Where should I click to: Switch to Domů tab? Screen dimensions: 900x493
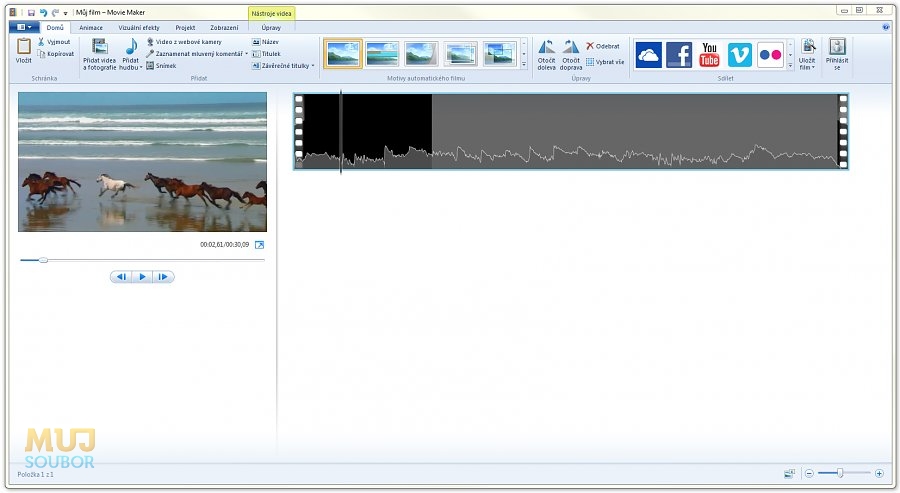tap(55, 28)
